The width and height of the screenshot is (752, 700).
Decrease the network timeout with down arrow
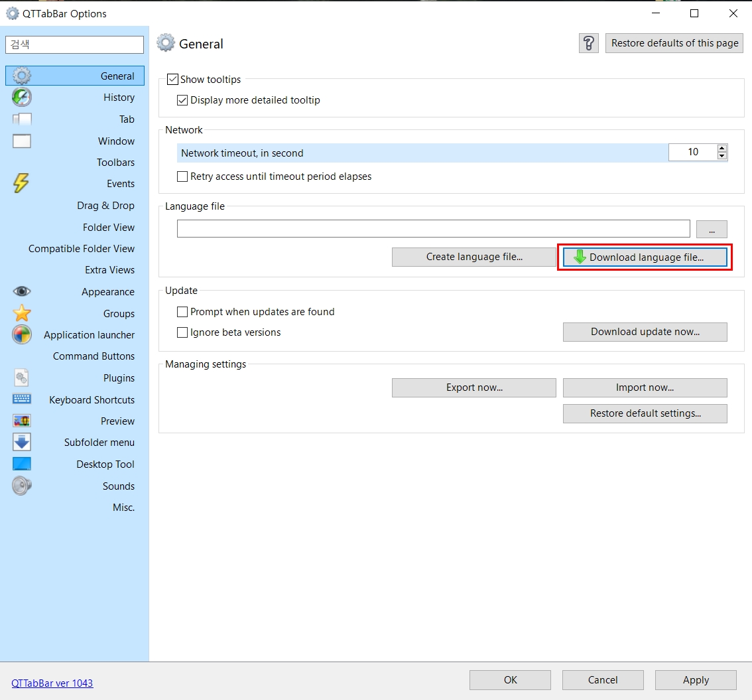pos(721,156)
